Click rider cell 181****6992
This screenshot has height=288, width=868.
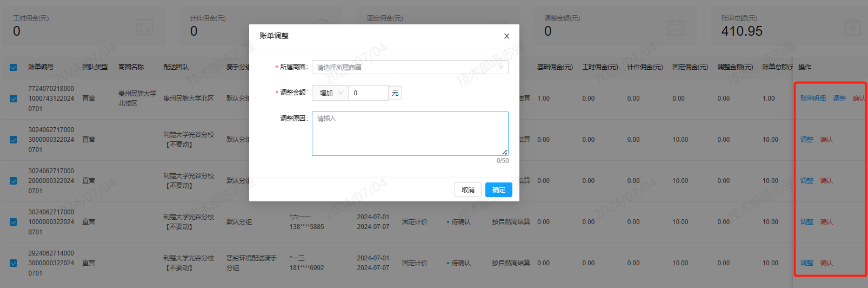point(307,263)
